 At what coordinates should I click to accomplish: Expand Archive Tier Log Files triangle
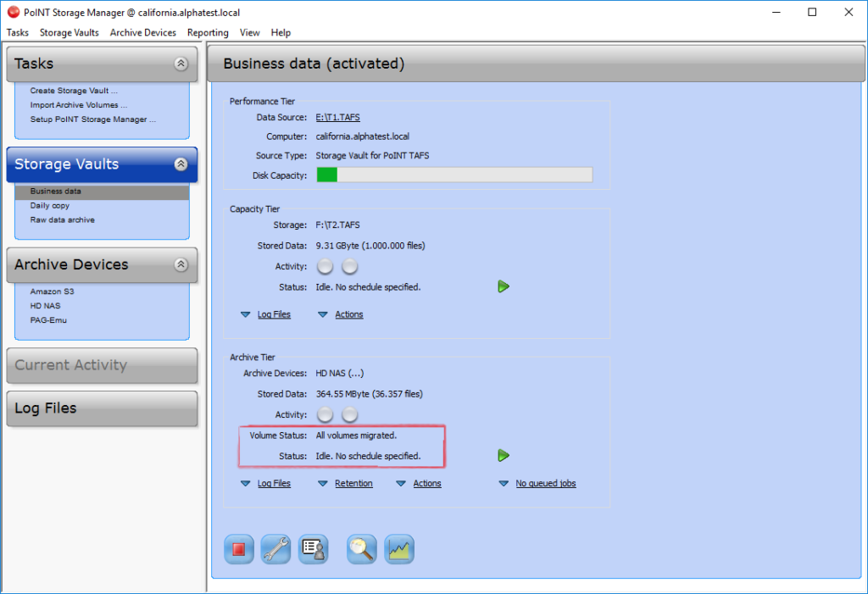[245, 483]
